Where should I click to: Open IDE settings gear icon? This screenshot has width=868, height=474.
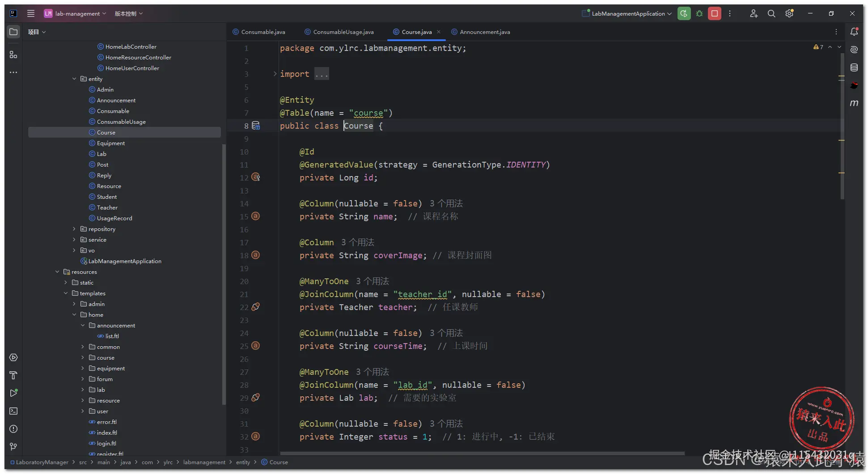[789, 13]
